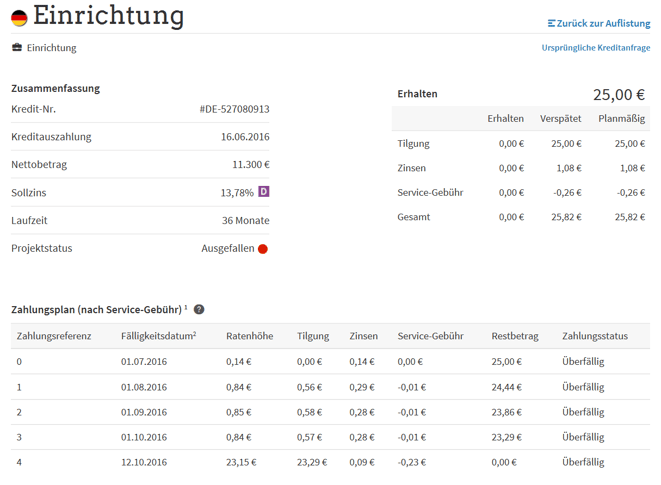Click the Einrichtung page heading

pyautogui.click(x=108, y=16)
